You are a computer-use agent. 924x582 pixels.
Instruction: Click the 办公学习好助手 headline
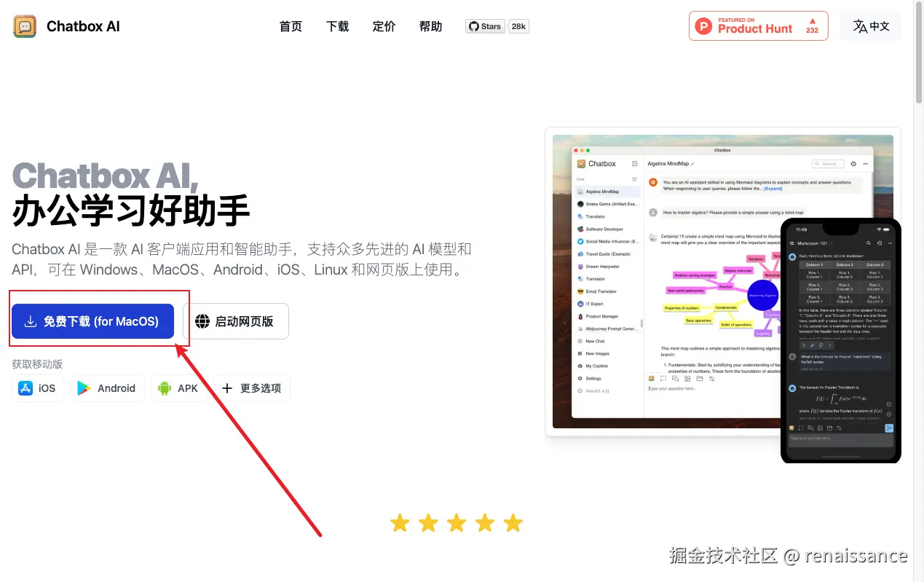pyautogui.click(x=131, y=211)
